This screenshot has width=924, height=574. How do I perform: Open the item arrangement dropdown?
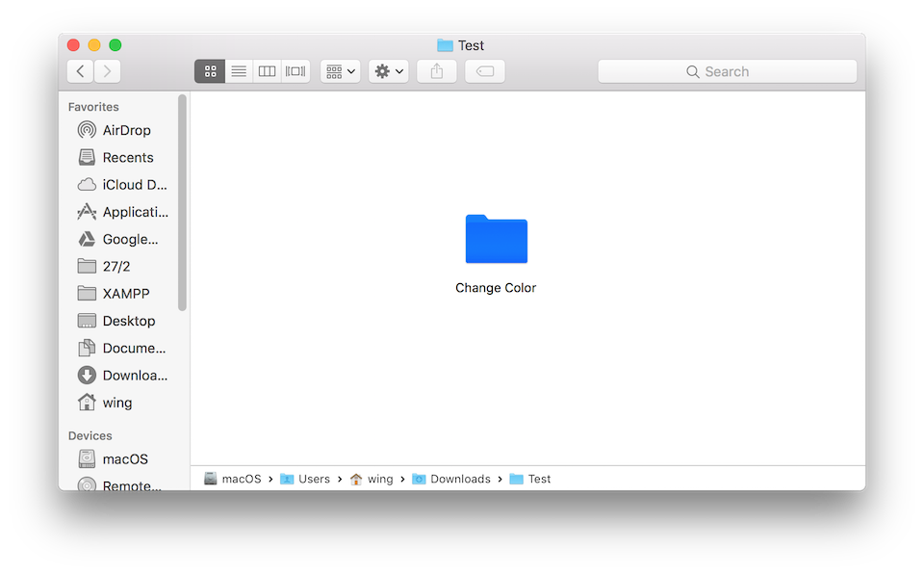point(340,70)
